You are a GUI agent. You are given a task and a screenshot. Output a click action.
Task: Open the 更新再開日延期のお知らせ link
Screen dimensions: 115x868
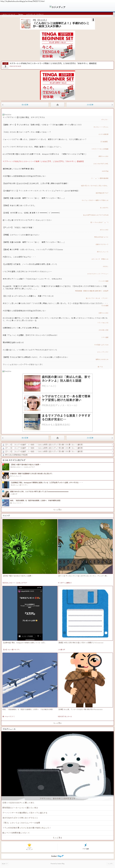tap(13, 342)
